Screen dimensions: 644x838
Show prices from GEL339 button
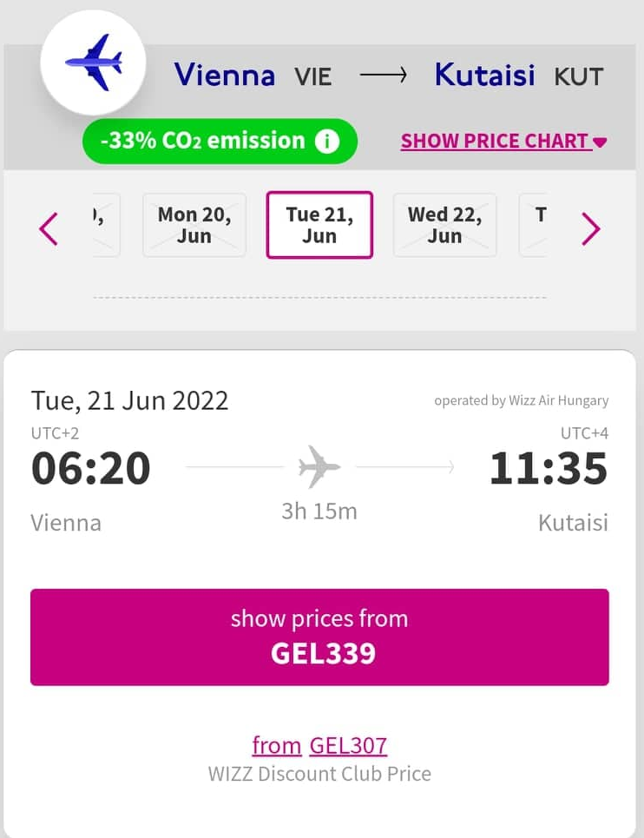(x=319, y=637)
